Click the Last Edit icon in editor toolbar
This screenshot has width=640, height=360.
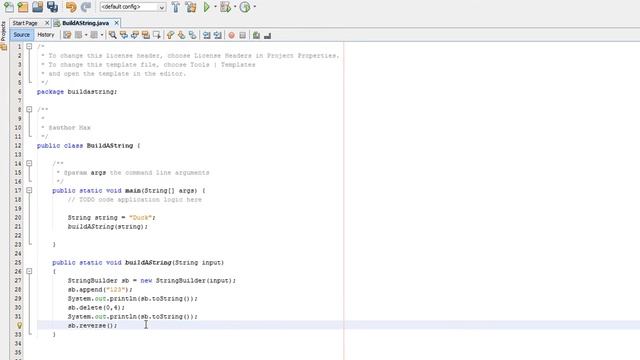pos(67,36)
